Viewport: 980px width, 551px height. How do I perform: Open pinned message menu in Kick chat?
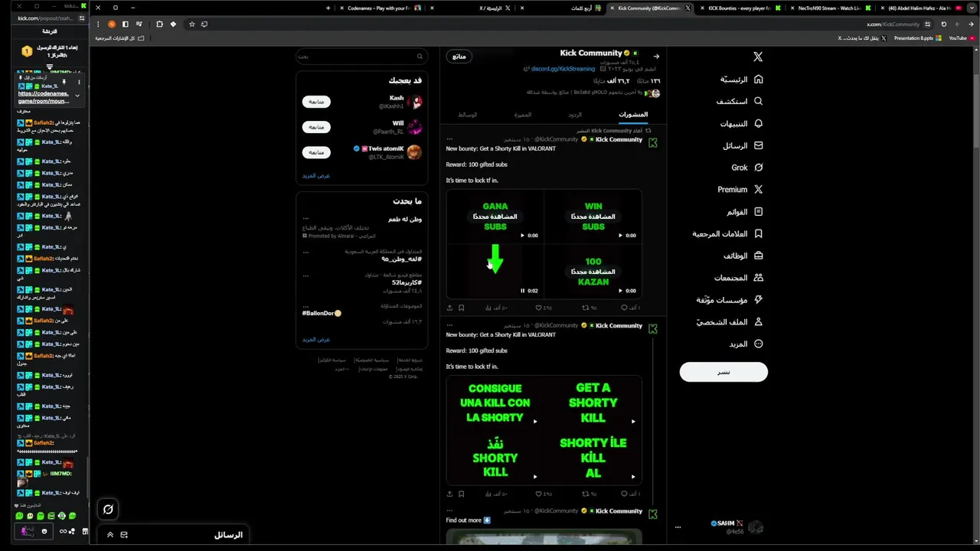point(78,82)
